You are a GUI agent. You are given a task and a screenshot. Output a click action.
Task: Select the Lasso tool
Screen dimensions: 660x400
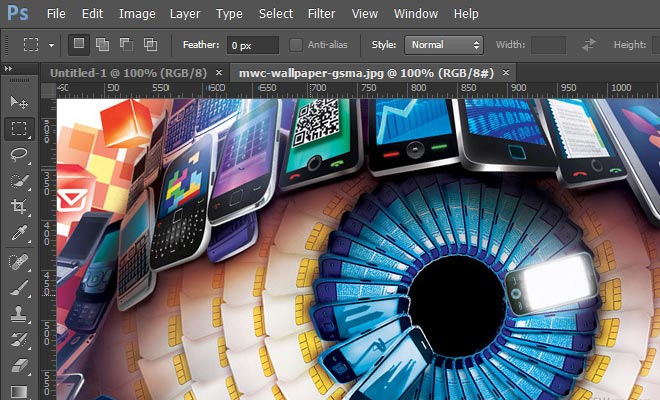tap(19, 155)
